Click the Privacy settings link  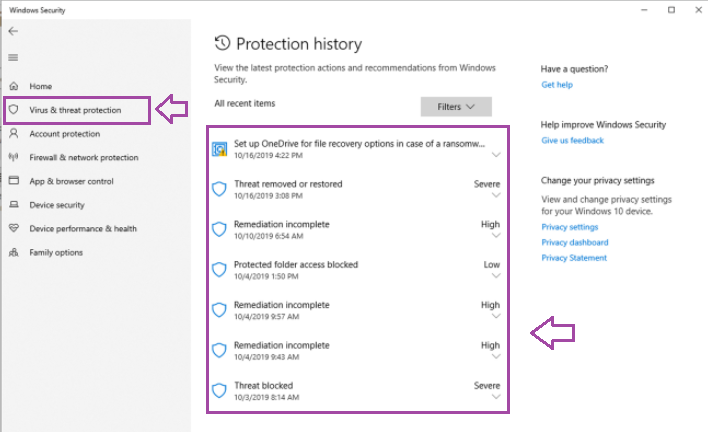[x=570, y=227]
